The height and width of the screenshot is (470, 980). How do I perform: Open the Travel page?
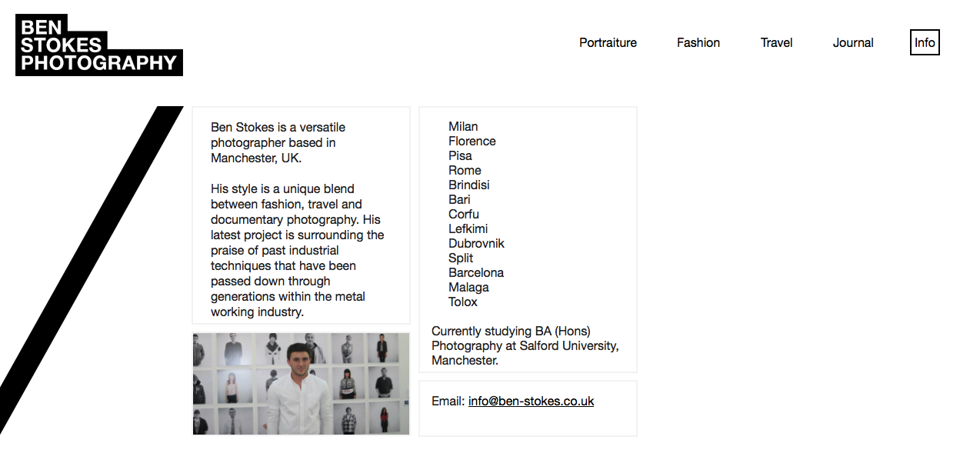(x=776, y=43)
